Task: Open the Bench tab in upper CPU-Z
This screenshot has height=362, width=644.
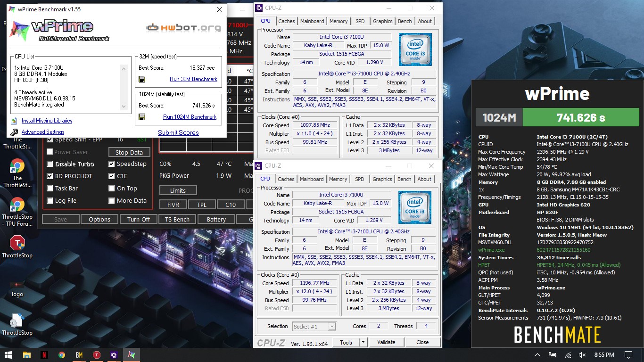Action: click(x=405, y=21)
